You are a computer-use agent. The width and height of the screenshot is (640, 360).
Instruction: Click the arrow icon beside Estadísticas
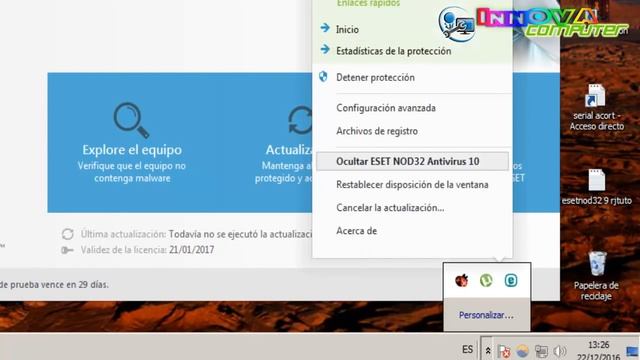point(325,49)
